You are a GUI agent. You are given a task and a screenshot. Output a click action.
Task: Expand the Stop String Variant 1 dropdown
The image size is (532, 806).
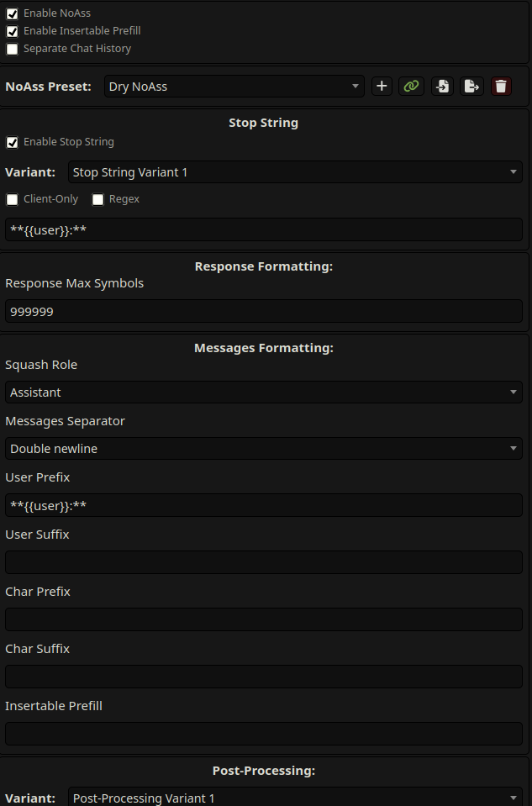(x=295, y=172)
